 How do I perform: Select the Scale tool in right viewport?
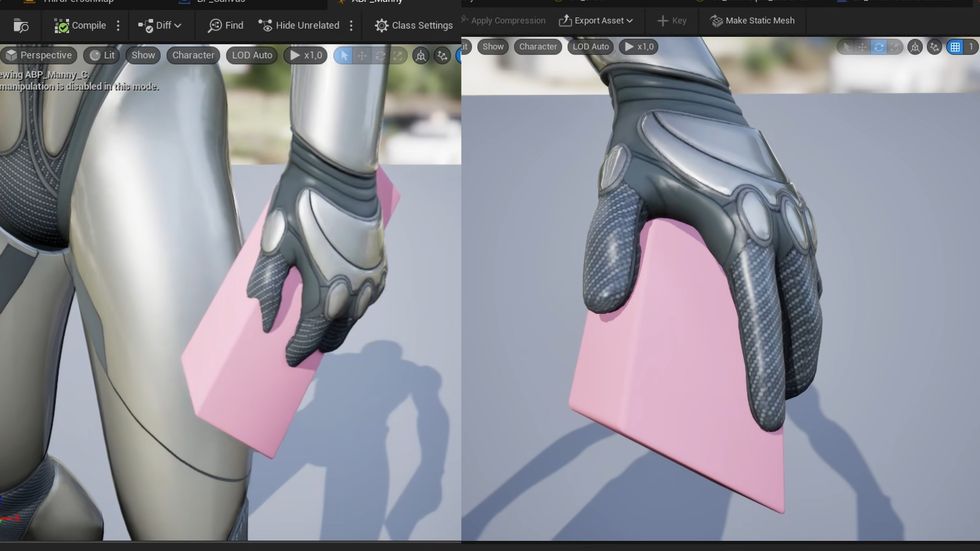click(x=895, y=47)
